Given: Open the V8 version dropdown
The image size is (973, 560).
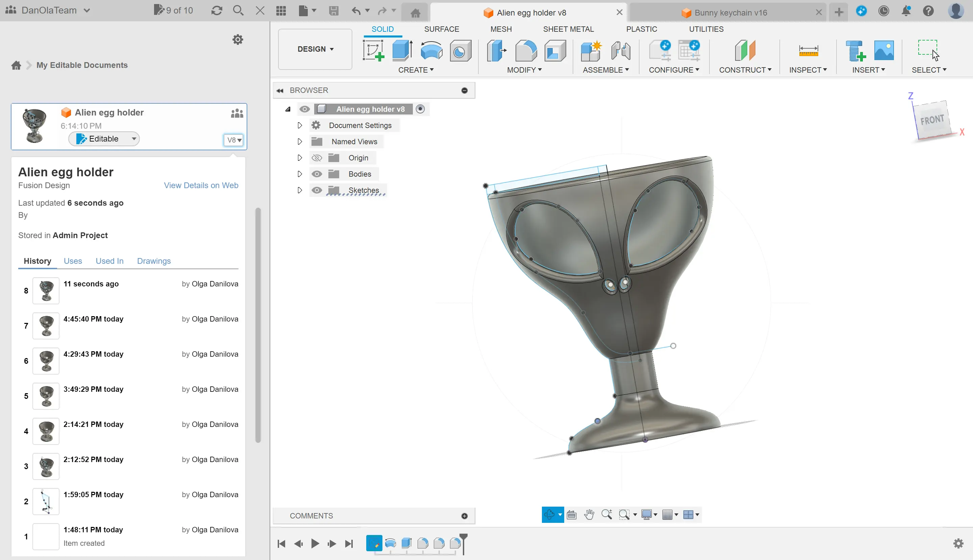Looking at the screenshot, I should [x=234, y=140].
